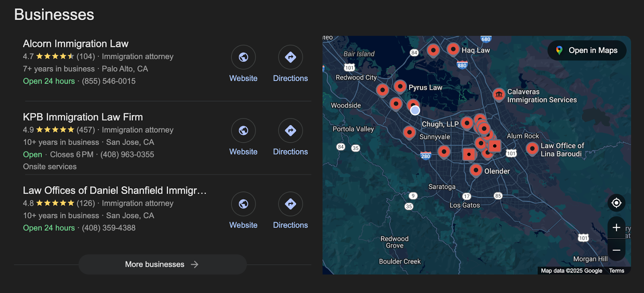Open KPB Immigration Law Firm website globe icon
Image resolution: width=644 pixels, height=293 pixels.
(243, 131)
